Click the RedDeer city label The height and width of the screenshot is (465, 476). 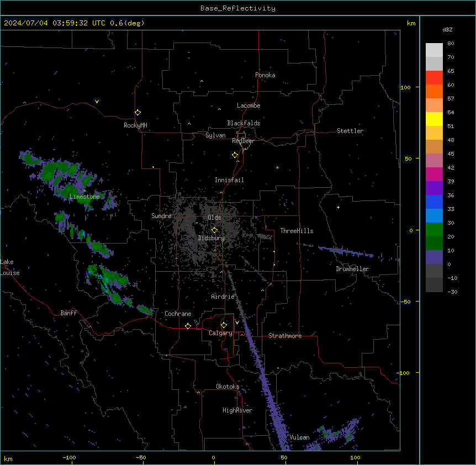(x=243, y=141)
